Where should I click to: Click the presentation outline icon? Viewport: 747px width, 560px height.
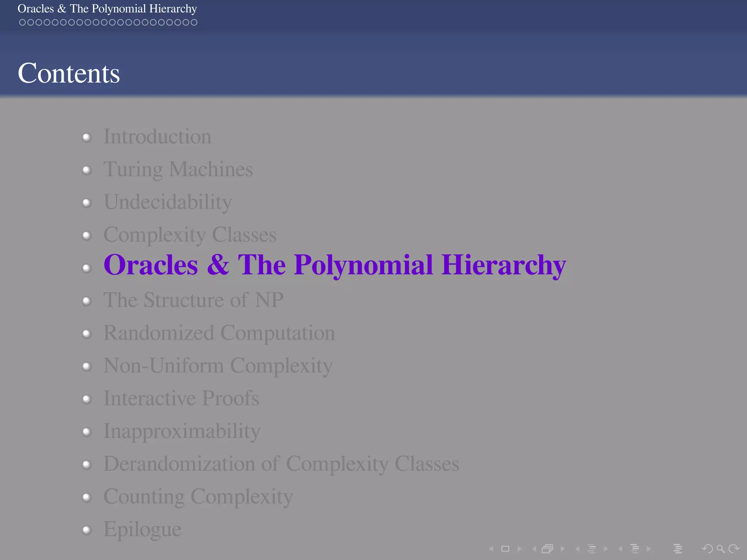coord(678,549)
